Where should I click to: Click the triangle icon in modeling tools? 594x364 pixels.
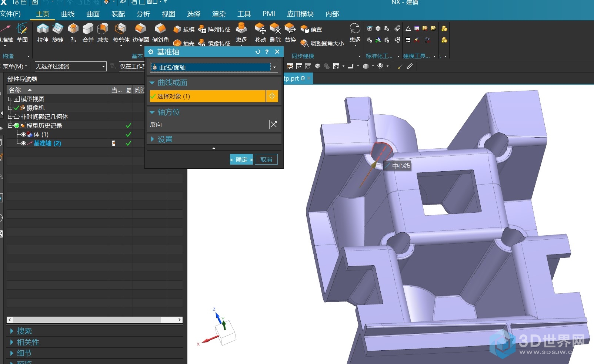pos(408,28)
